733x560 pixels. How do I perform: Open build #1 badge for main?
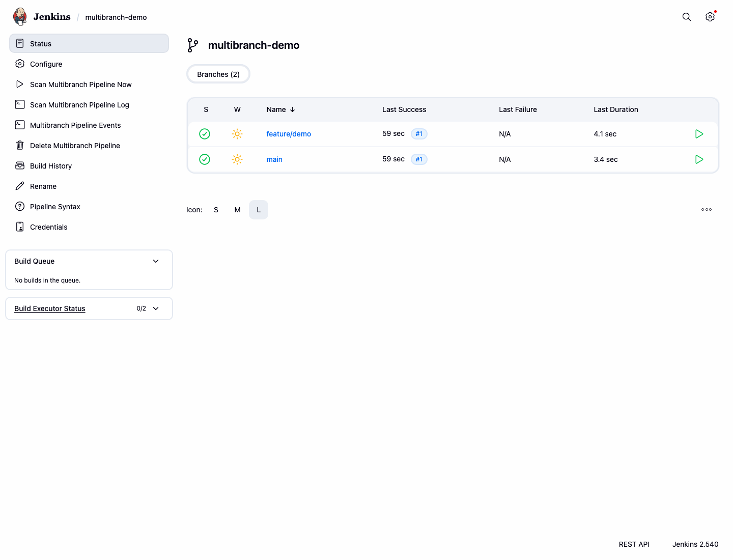[419, 159]
